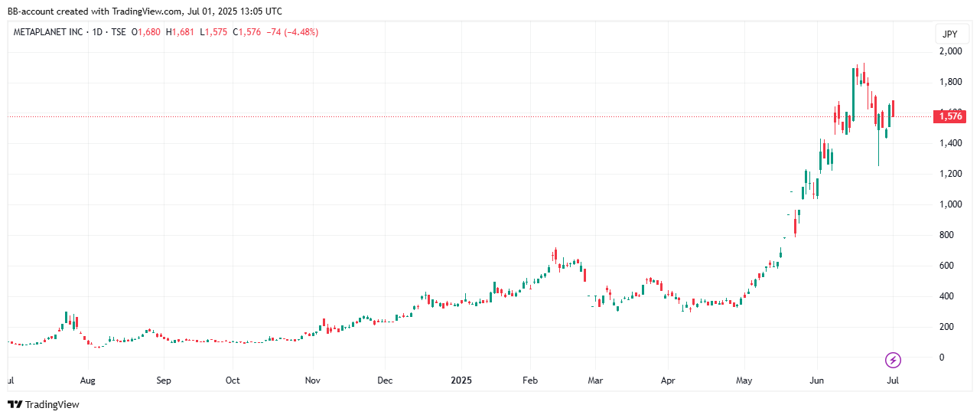Click the high value H1,681
Image resolution: width=980 pixels, height=418 pixels.
coord(180,32)
